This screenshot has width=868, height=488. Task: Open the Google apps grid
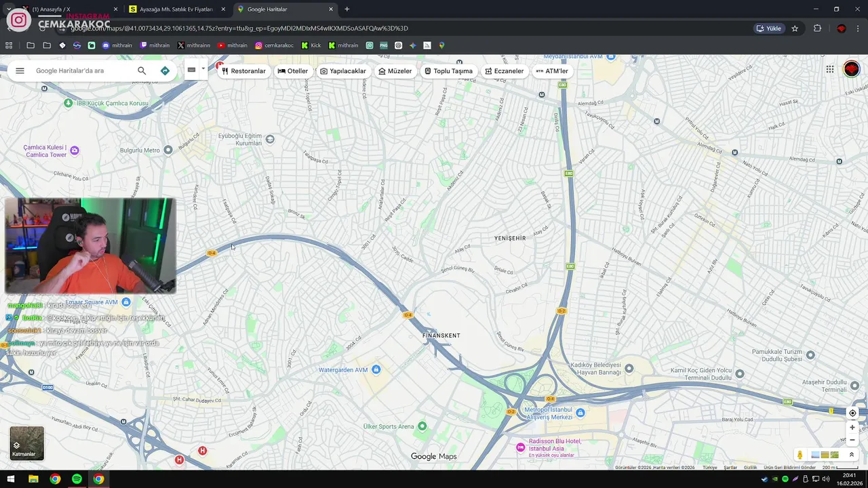click(830, 69)
